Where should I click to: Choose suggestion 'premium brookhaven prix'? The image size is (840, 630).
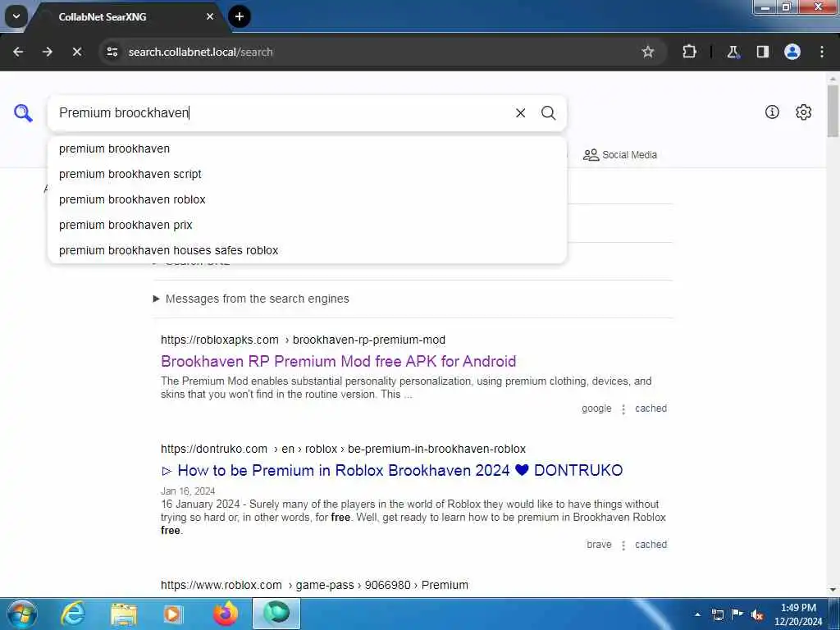pos(307,225)
